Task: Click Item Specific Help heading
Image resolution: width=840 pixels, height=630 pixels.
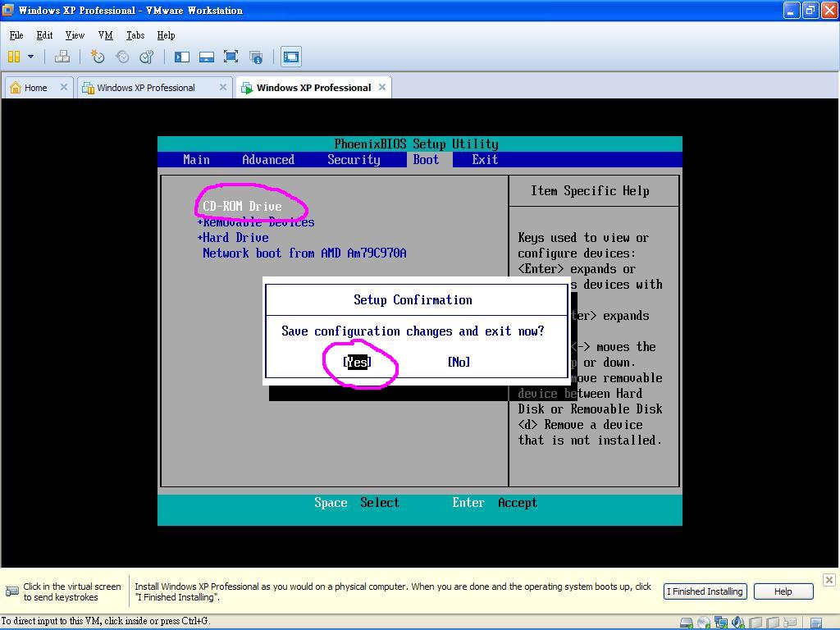Action: 590,190
